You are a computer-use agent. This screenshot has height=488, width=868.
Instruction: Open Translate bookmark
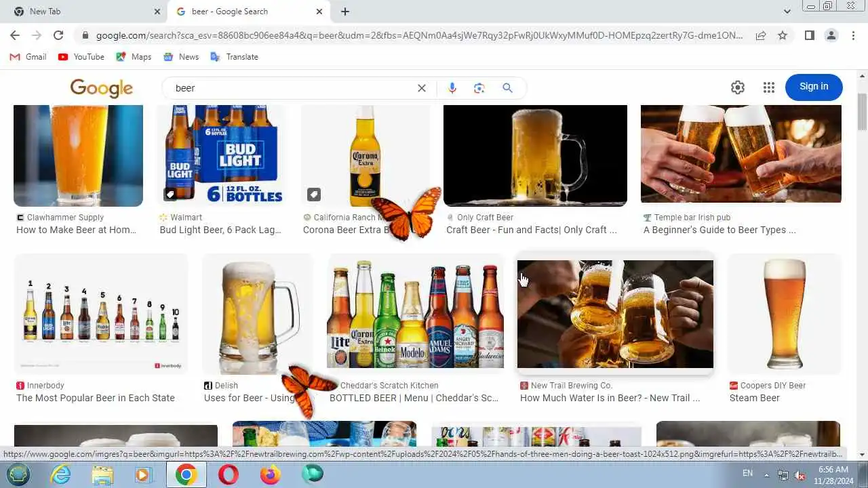point(235,57)
